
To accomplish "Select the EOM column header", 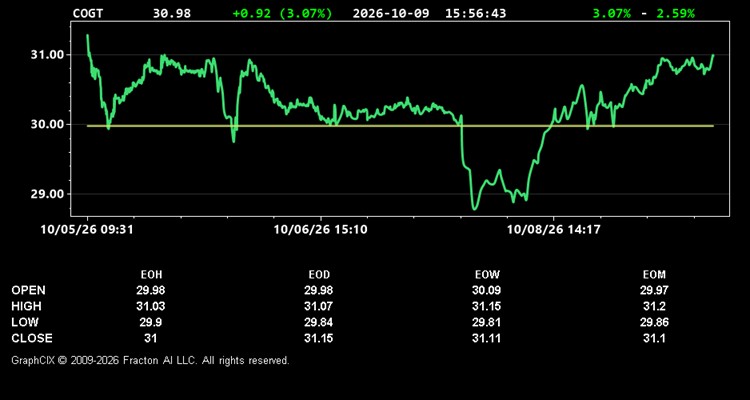I will pyautogui.click(x=654, y=275).
